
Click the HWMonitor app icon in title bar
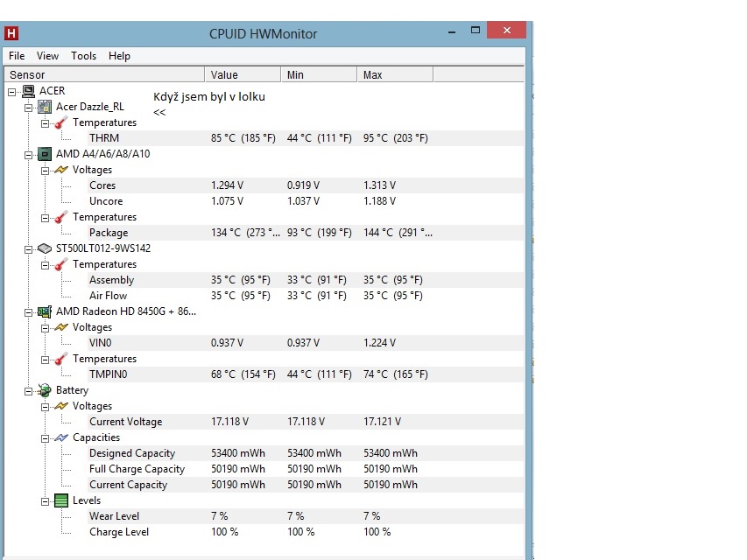pos(11,33)
